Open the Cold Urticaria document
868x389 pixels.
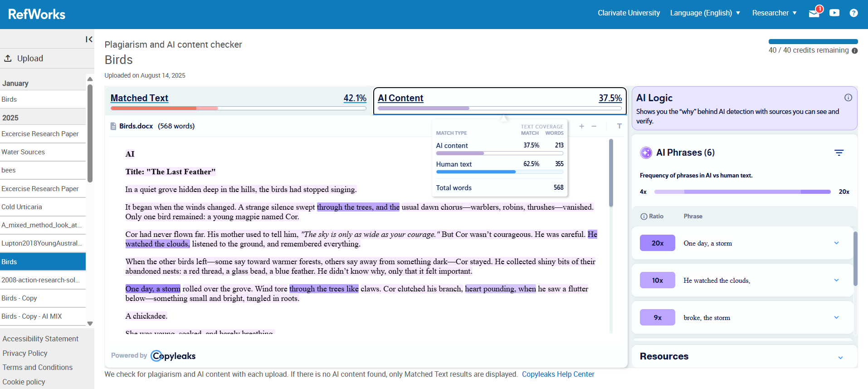click(x=43, y=207)
